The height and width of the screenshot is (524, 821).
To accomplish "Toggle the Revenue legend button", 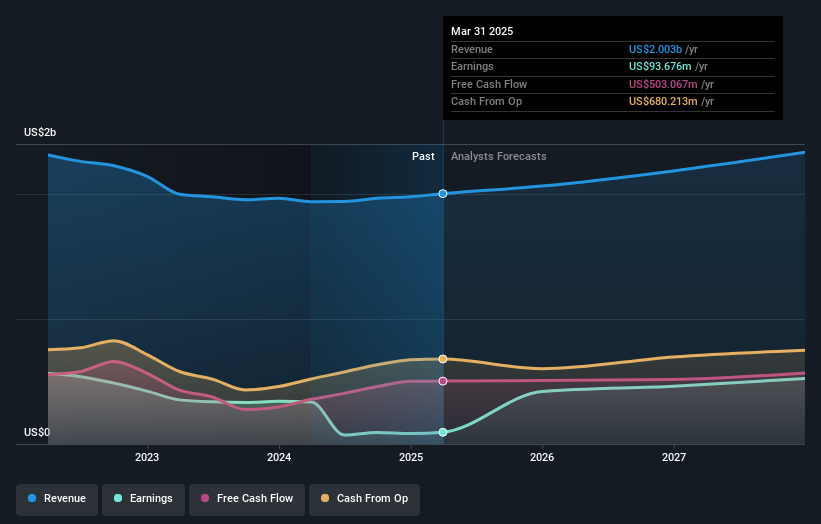I will click(x=57, y=499).
